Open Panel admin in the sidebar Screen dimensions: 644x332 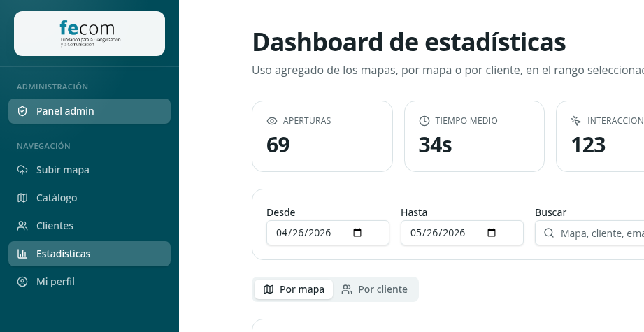(x=90, y=111)
